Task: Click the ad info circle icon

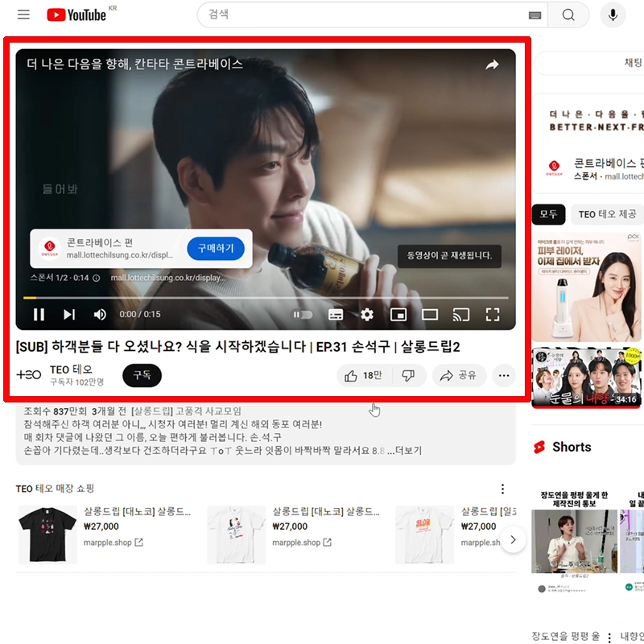Action: pyautogui.click(x=96, y=278)
